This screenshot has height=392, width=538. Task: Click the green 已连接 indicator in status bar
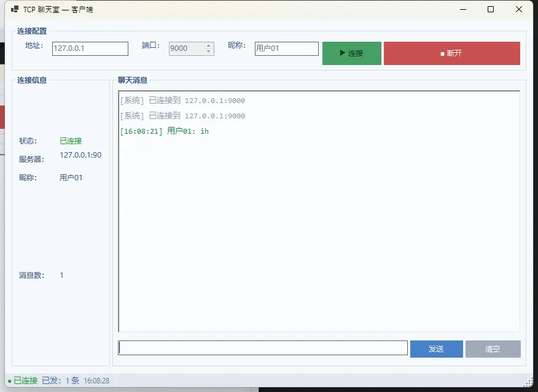tap(23, 381)
